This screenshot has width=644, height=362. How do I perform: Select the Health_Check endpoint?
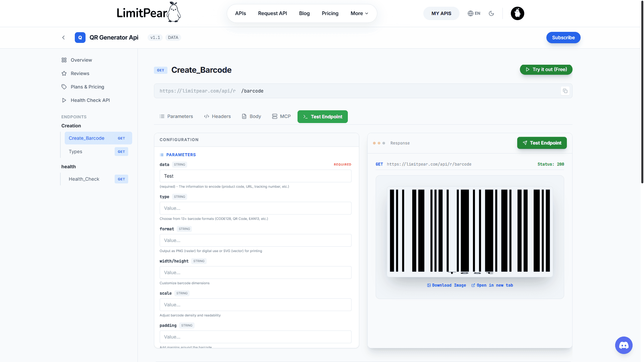point(98,179)
